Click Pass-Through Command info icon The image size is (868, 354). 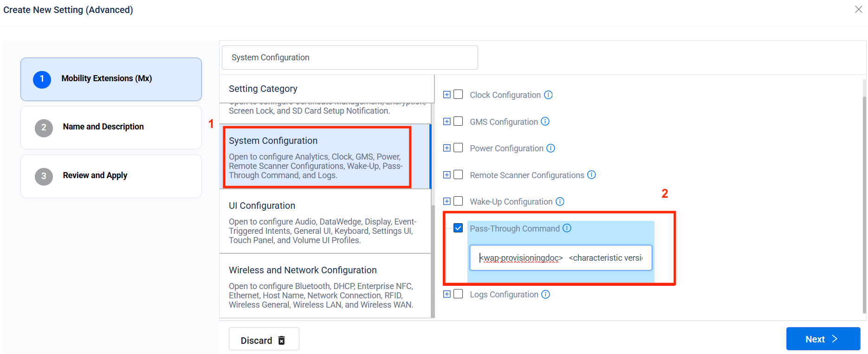(x=567, y=228)
